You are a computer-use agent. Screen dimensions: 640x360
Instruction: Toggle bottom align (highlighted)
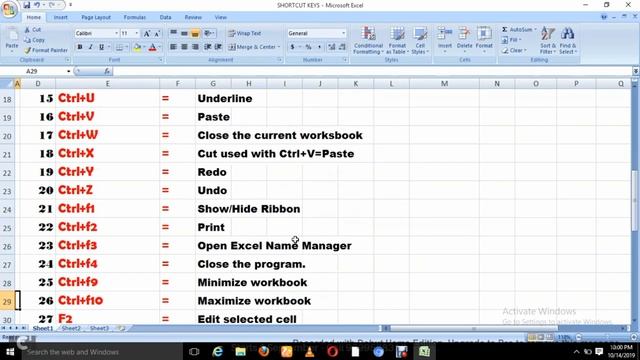[195, 33]
